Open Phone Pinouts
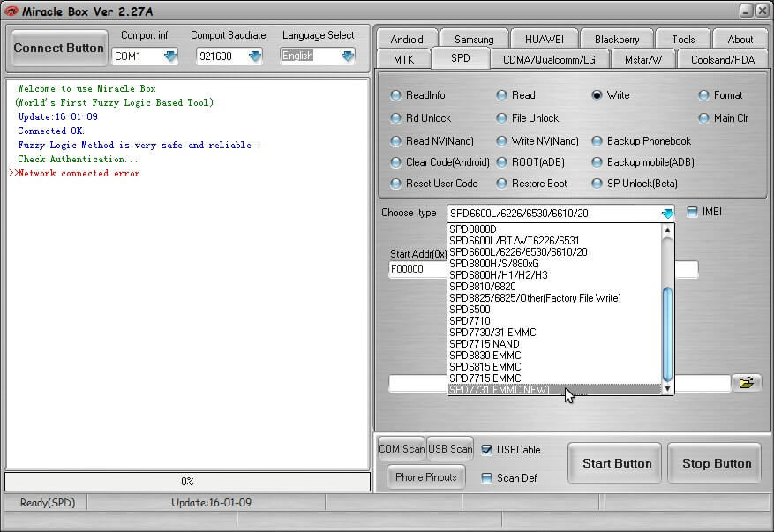Screen dimensions: 774x532 [x=426, y=477]
